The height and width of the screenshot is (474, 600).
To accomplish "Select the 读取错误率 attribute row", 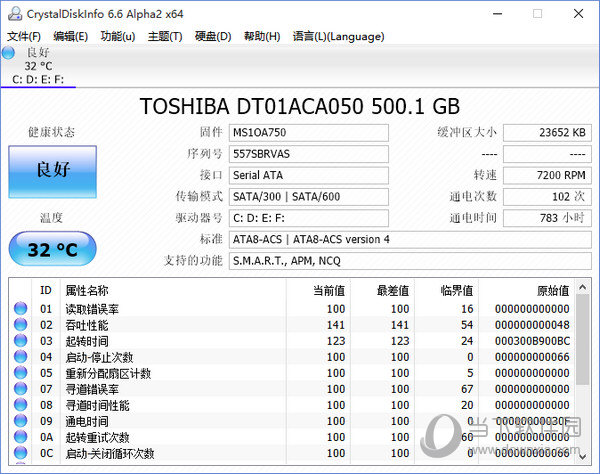I will tap(292, 309).
